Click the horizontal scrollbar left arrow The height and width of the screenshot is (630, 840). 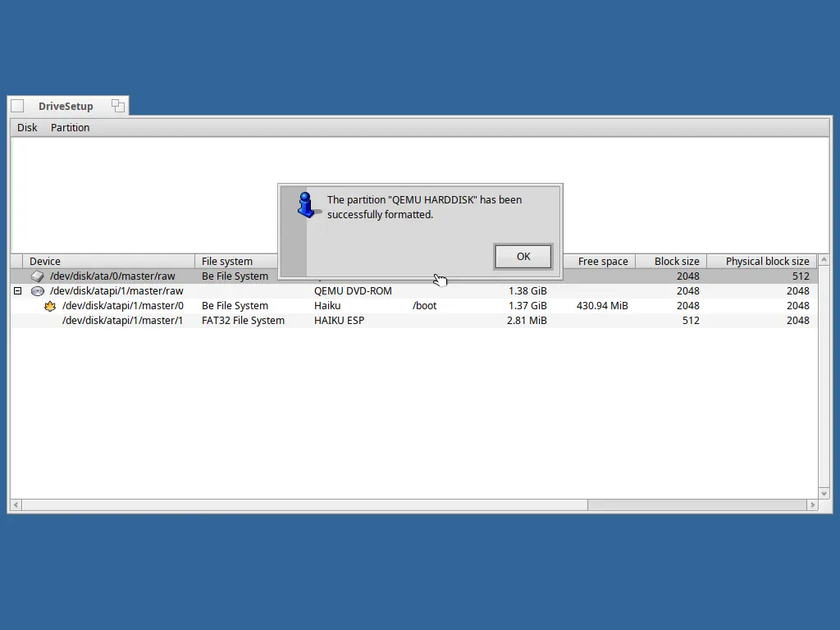[x=16, y=505]
